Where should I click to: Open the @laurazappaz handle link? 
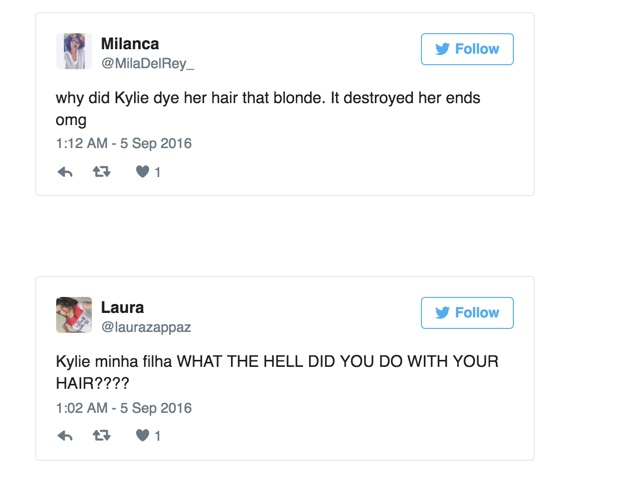(x=146, y=325)
